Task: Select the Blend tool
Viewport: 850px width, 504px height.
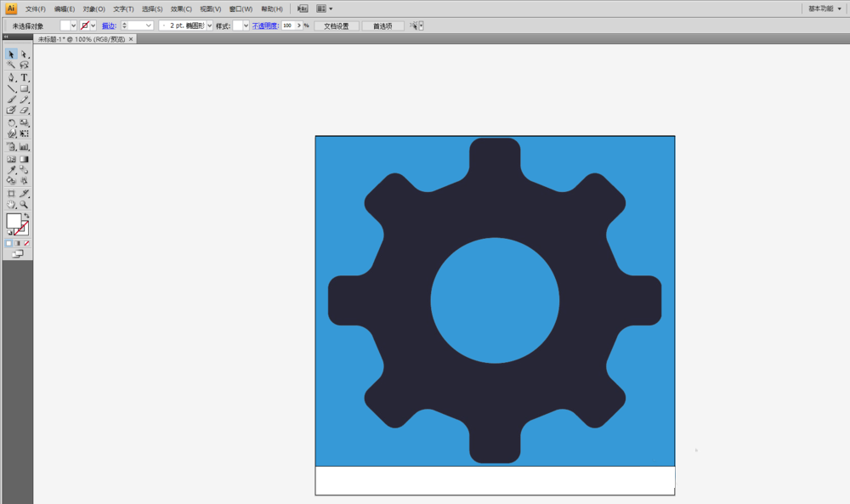Action: pyautogui.click(x=25, y=170)
